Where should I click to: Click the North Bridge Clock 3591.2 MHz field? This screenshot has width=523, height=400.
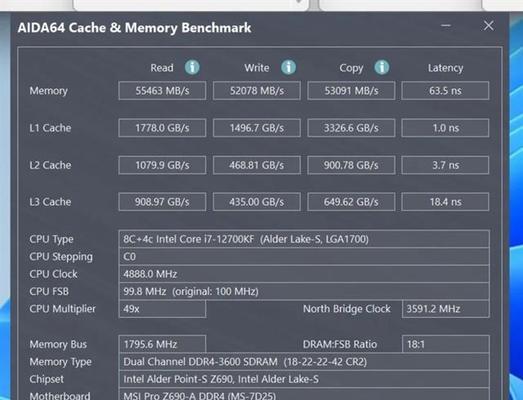point(446,309)
